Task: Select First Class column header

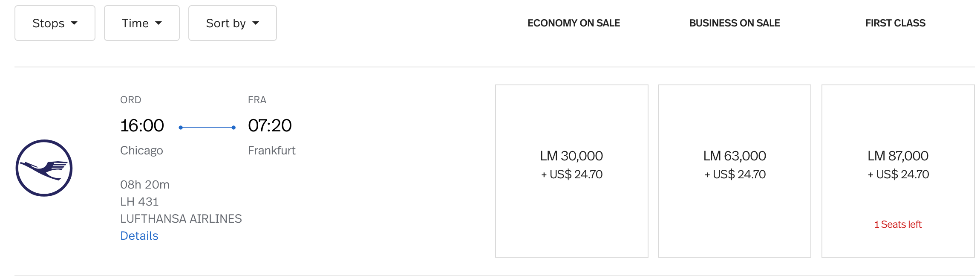Action: tap(895, 23)
